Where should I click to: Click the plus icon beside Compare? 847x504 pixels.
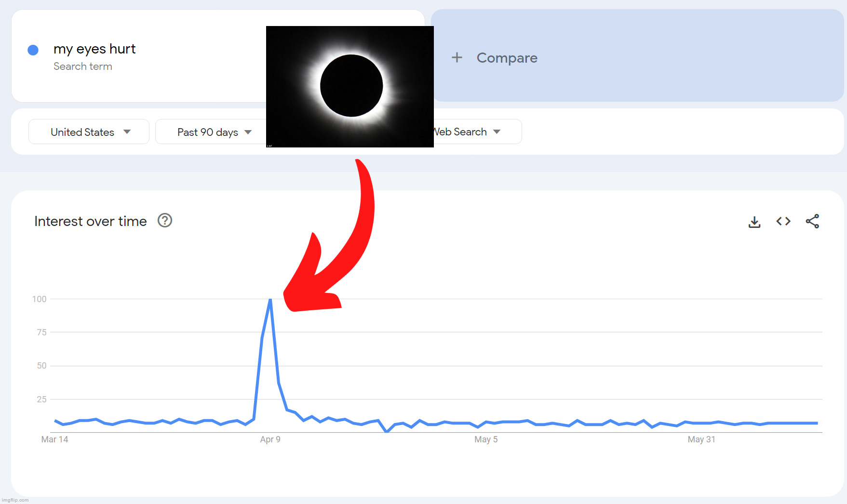457,58
